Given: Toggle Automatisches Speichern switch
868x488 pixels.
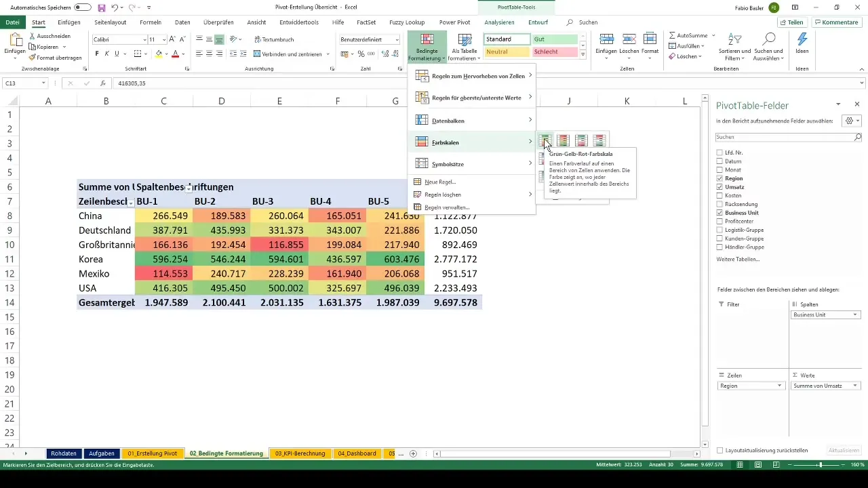Looking at the screenshot, I should click(83, 7).
